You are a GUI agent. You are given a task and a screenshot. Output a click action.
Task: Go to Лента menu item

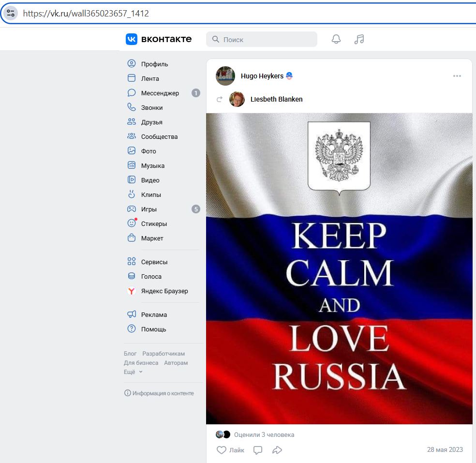pyautogui.click(x=150, y=79)
